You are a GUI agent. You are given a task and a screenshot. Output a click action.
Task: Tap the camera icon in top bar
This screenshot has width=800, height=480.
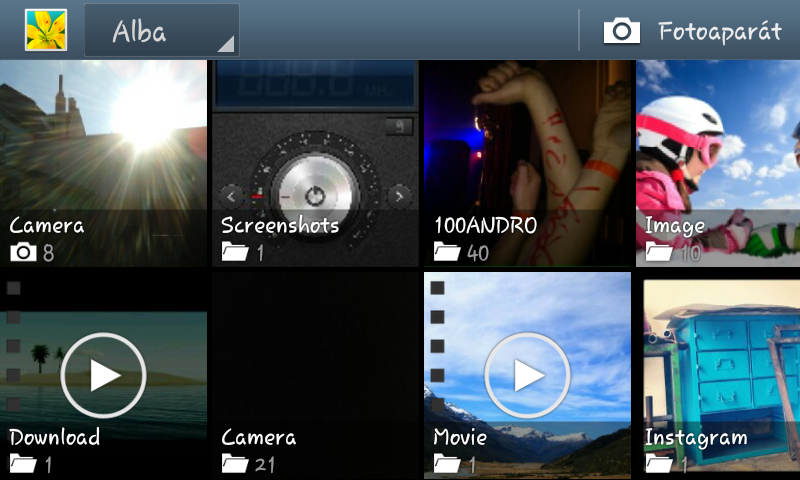tap(621, 31)
